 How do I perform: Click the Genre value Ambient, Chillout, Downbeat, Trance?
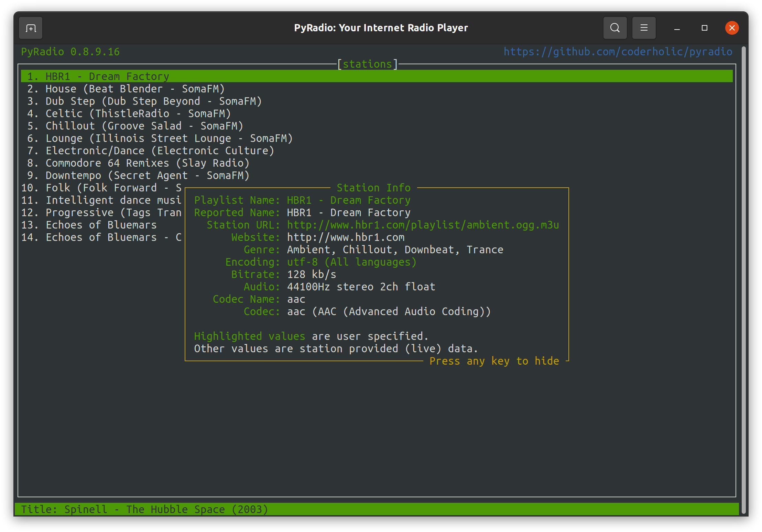[x=395, y=250]
